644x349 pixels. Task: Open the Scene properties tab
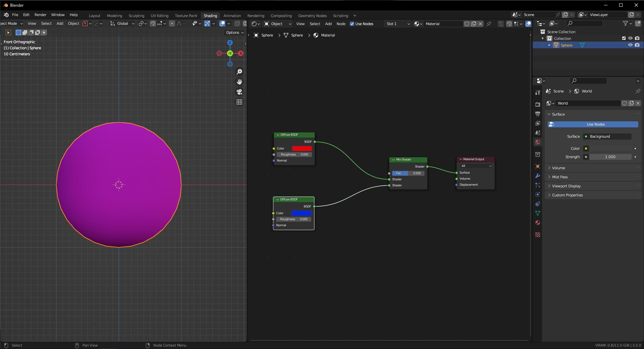[538, 133]
